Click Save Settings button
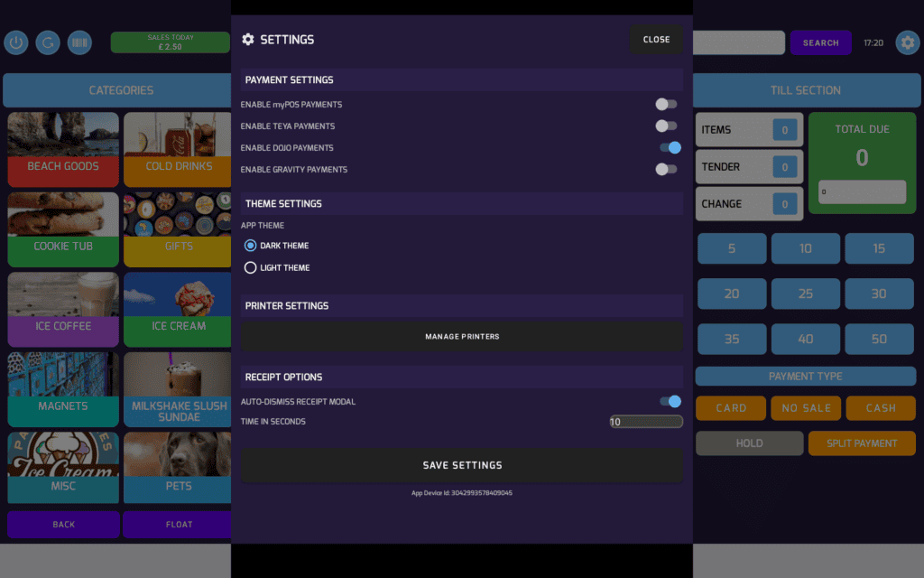Screen dimensions: 924x578 462,465
